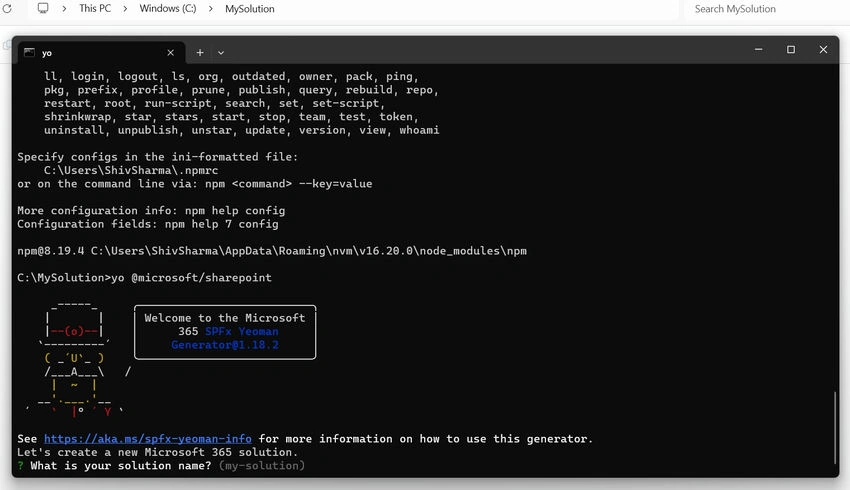The height and width of the screenshot is (490, 850).
Task: Select the yo terminal tab
Action: [101, 53]
